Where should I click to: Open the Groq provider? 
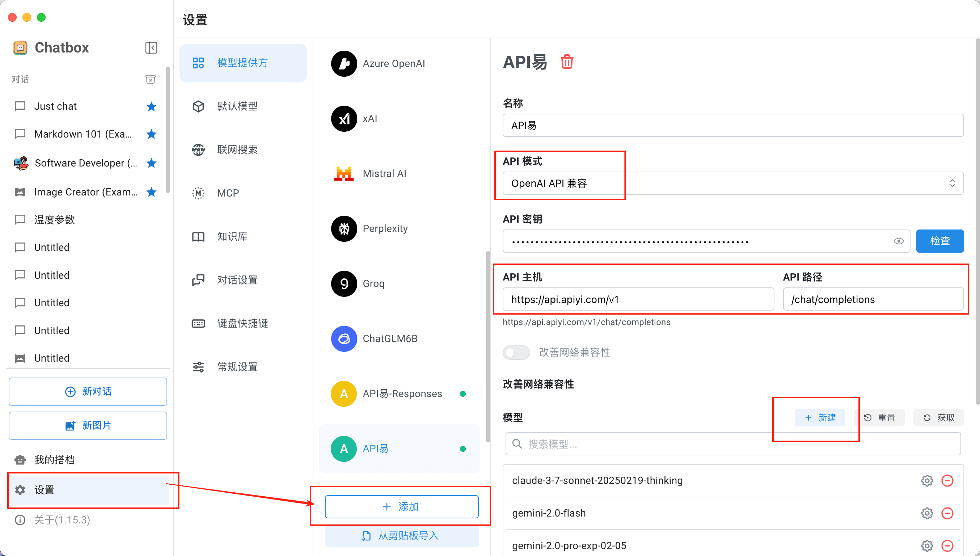click(x=373, y=284)
